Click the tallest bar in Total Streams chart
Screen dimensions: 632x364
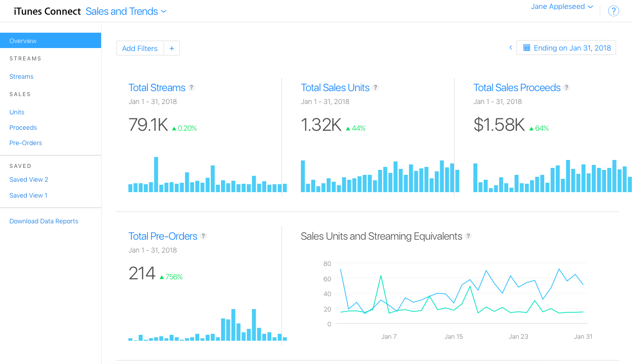pos(156,174)
